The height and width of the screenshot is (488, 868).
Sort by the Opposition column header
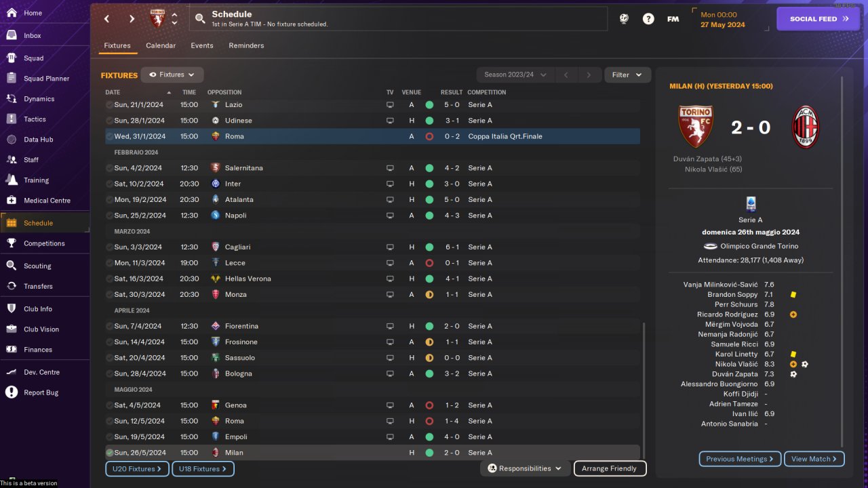(224, 92)
